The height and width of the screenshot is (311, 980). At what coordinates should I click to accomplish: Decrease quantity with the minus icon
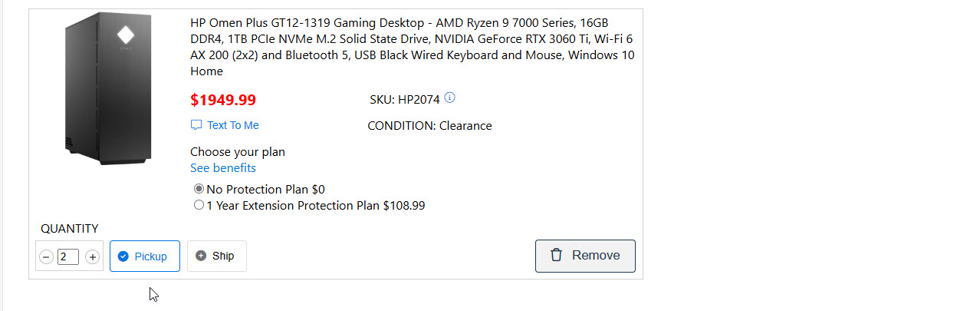point(46,257)
